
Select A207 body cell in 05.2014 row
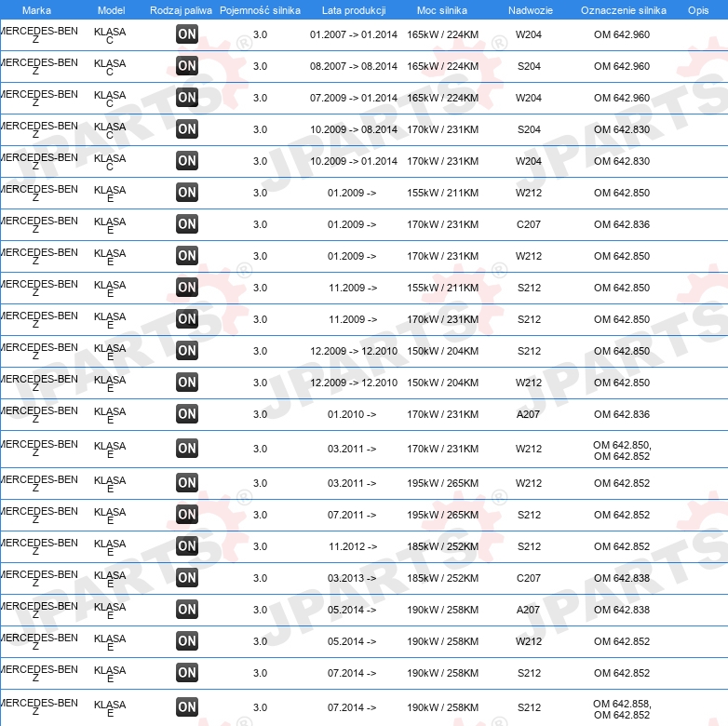coord(529,610)
